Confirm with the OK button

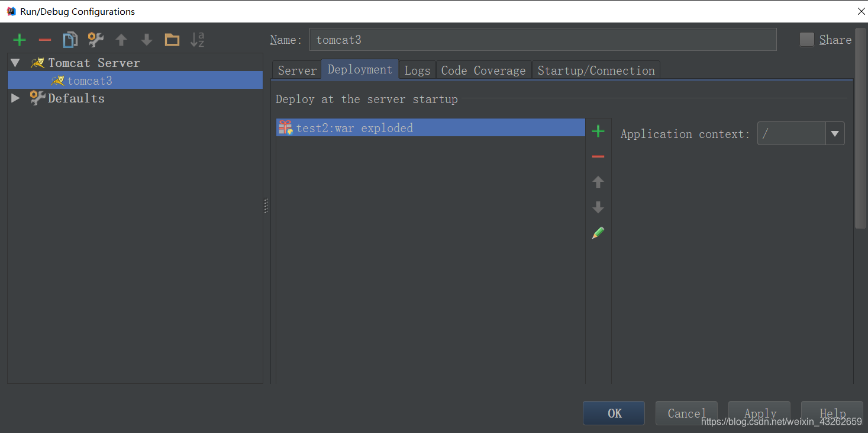tap(614, 413)
